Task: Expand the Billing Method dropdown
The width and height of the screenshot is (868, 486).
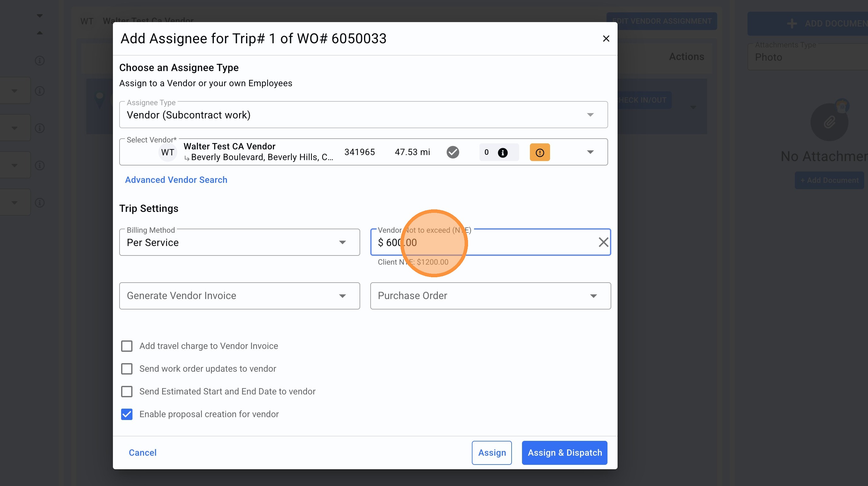Action: point(239,243)
